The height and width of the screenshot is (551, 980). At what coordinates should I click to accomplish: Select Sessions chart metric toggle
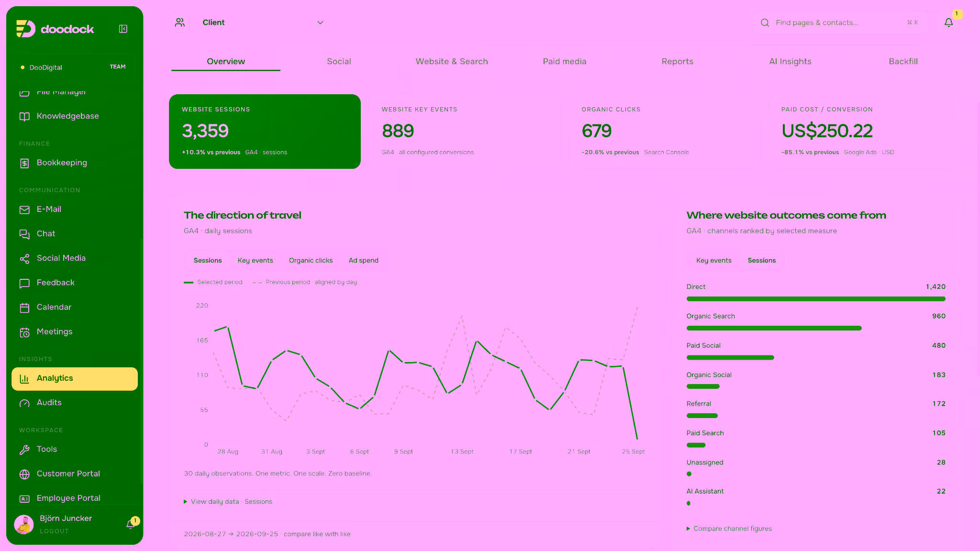click(208, 260)
